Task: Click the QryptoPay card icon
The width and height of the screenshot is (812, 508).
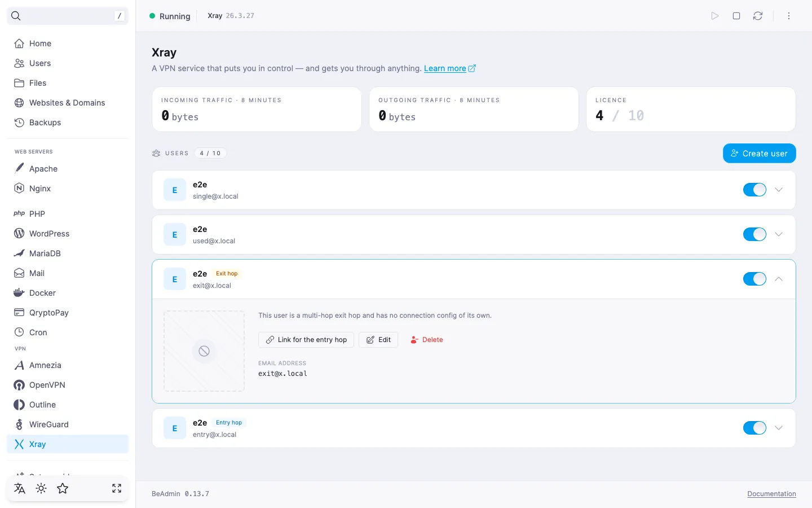Action: point(19,312)
